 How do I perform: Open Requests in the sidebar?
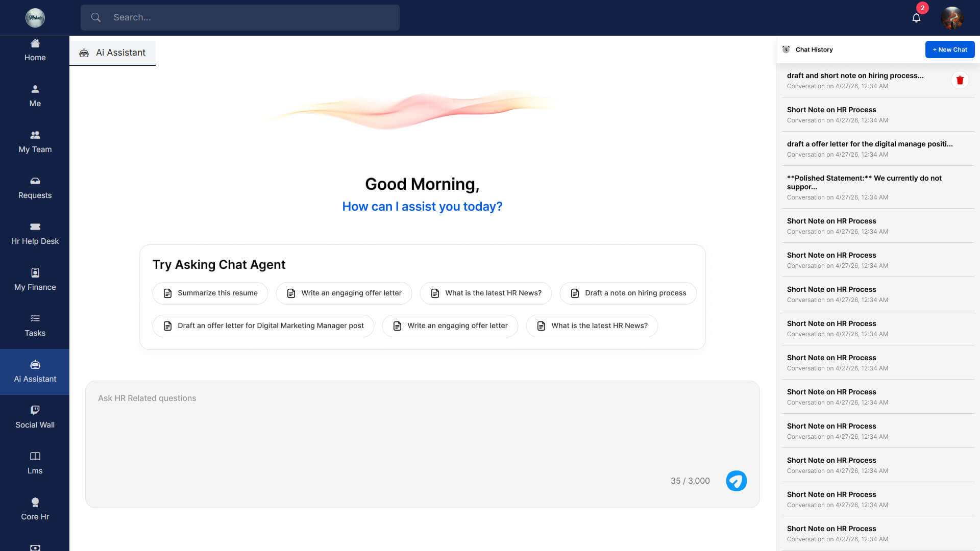[x=35, y=188]
